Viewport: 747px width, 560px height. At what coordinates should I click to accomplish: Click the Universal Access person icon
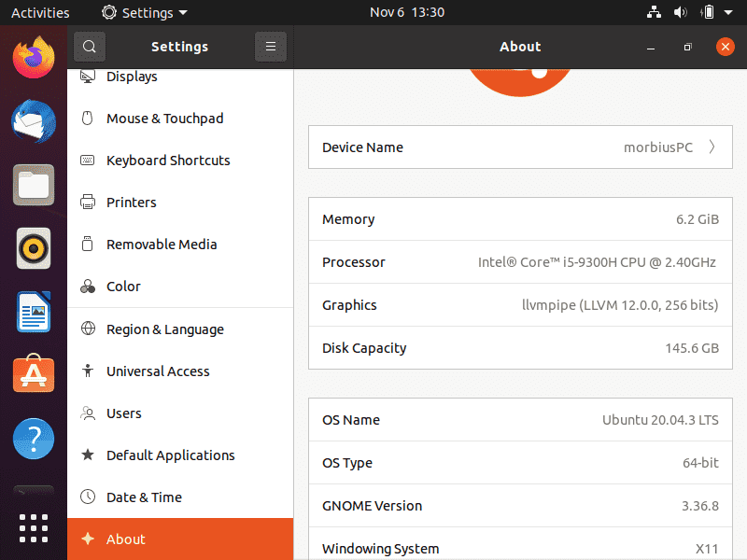(88, 371)
